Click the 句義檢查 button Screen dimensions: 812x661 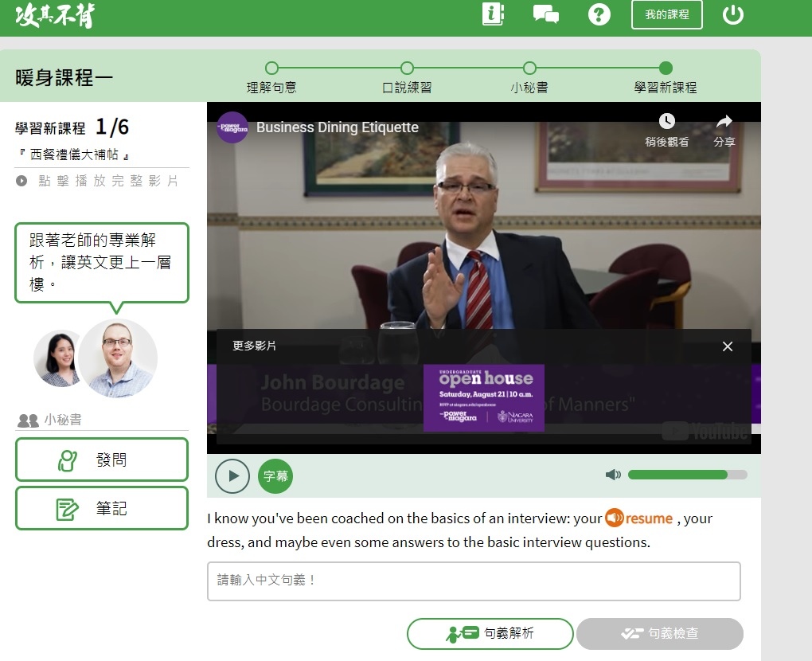coord(660,634)
